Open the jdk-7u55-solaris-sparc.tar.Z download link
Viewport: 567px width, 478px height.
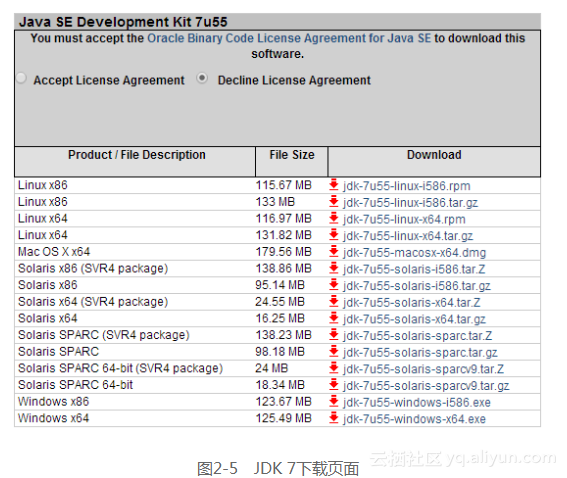[x=418, y=336]
